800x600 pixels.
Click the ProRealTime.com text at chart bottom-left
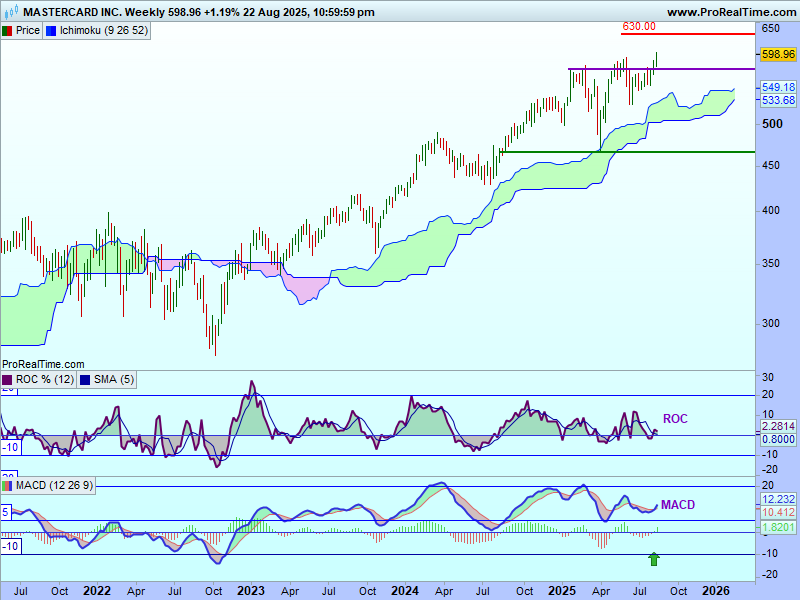click(x=43, y=364)
